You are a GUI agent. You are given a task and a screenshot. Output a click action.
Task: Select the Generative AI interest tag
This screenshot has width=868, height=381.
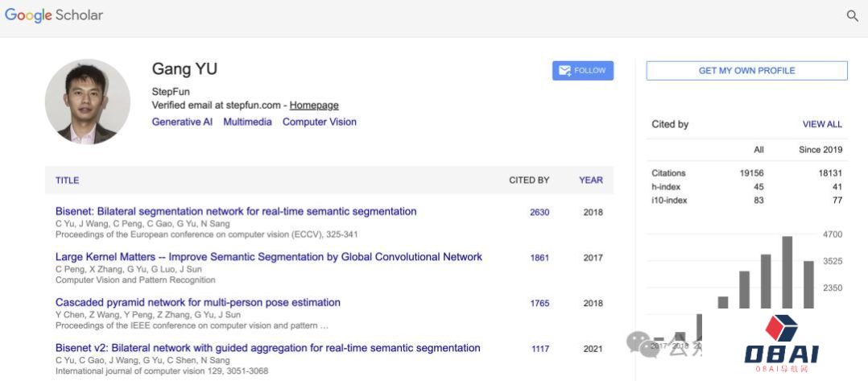pos(182,122)
